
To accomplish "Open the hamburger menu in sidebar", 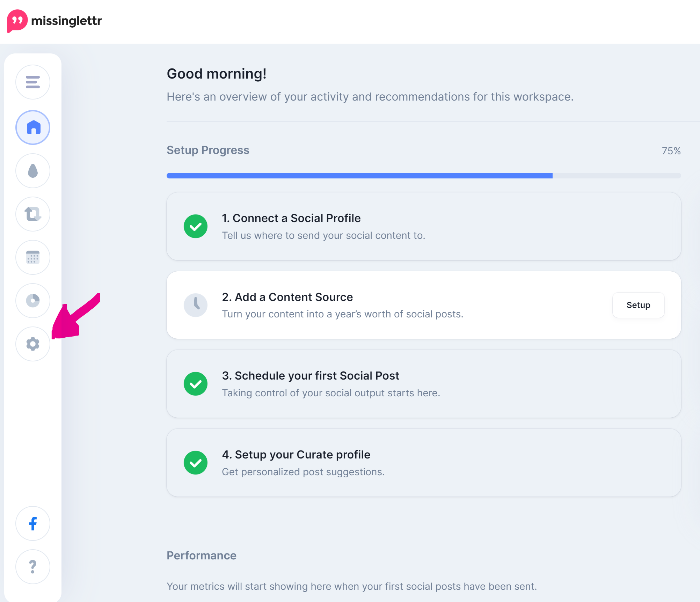I will [x=33, y=82].
